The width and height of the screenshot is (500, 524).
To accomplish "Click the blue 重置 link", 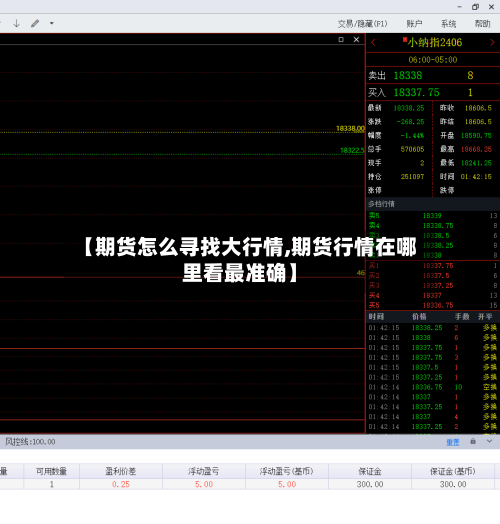I will [453, 442].
